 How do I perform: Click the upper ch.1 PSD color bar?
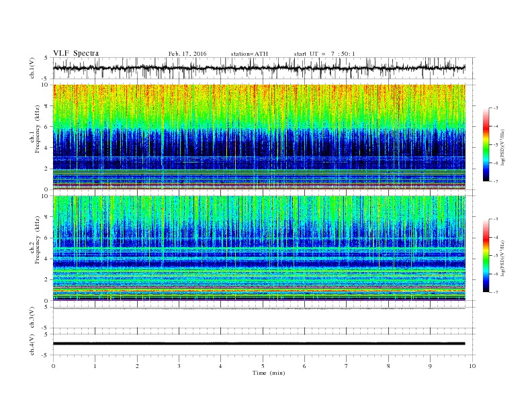[x=486, y=145]
